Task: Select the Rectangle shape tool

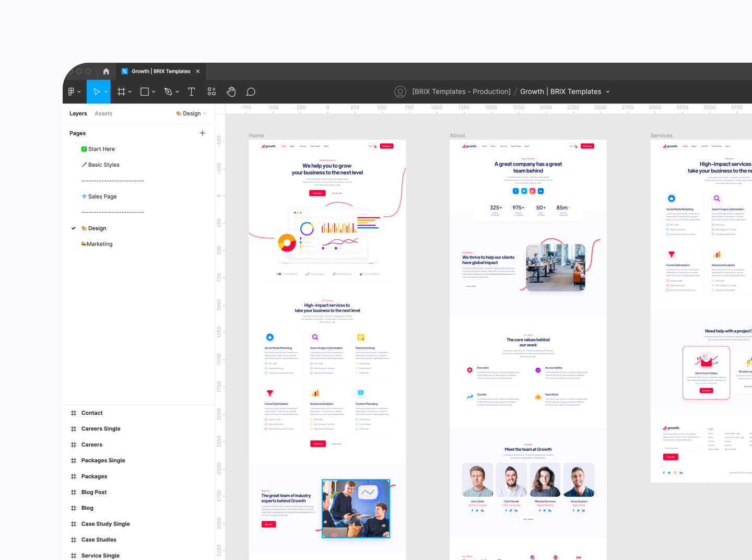Action: (145, 91)
